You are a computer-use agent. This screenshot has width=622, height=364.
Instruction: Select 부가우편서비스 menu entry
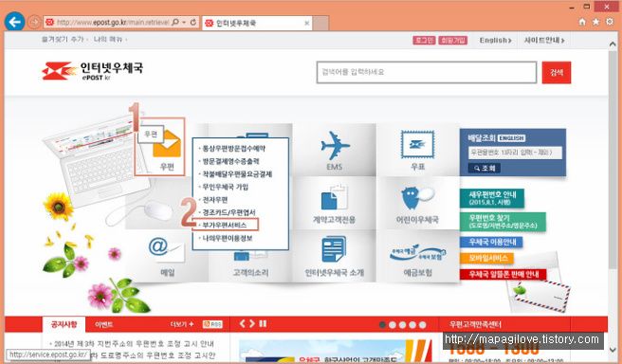click(x=226, y=225)
